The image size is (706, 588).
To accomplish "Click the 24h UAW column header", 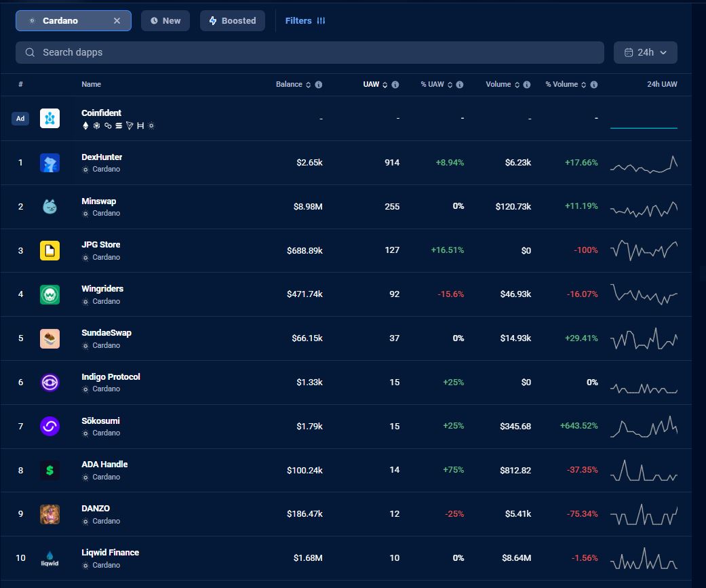I will click(662, 84).
